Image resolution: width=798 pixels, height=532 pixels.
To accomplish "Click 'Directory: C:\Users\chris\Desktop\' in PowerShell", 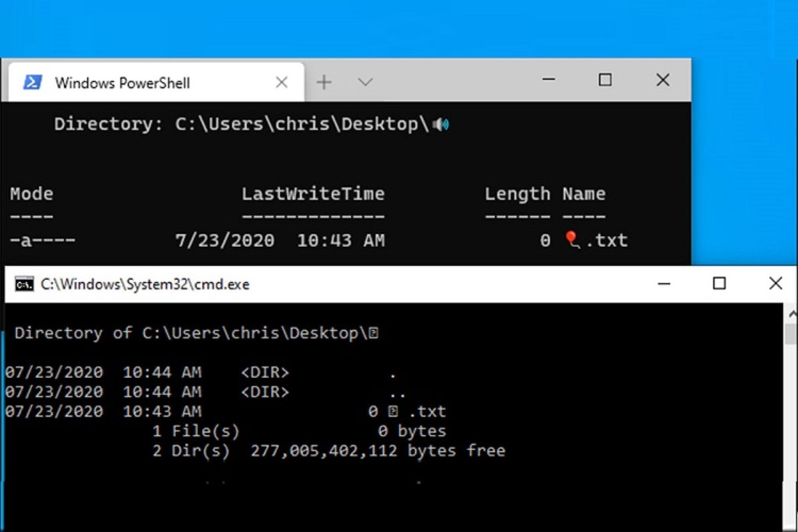I will pos(241,124).
